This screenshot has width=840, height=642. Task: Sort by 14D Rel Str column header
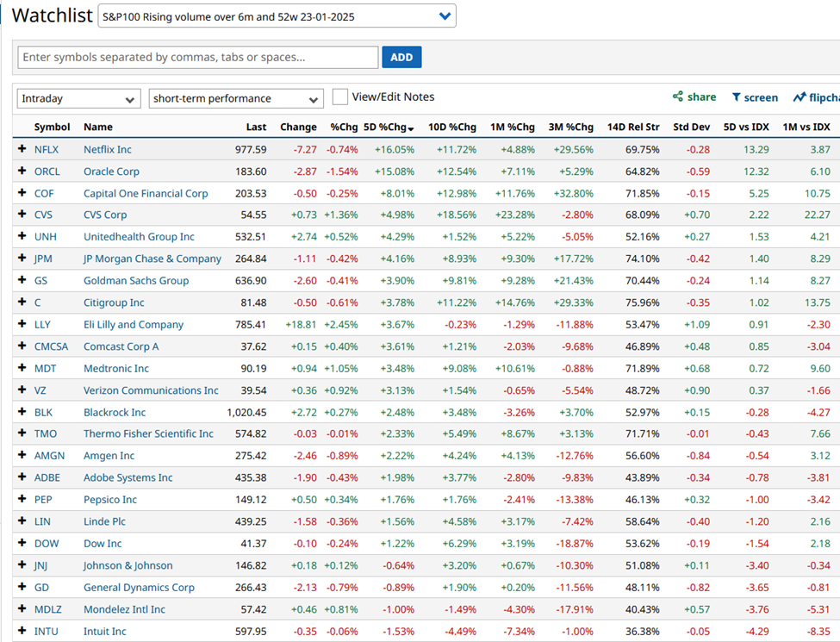tap(633, 128)
